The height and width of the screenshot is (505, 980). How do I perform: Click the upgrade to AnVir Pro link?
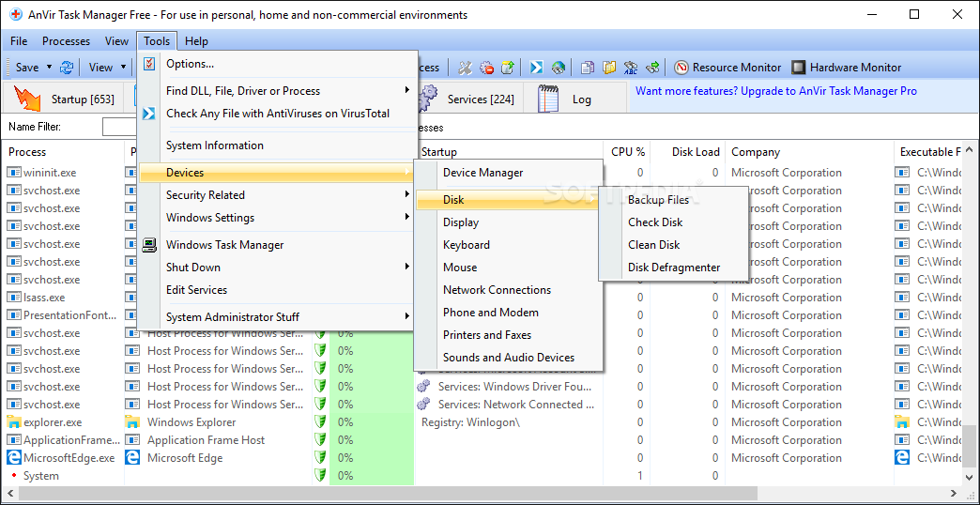pyautogui.click(x=775, y=91)
